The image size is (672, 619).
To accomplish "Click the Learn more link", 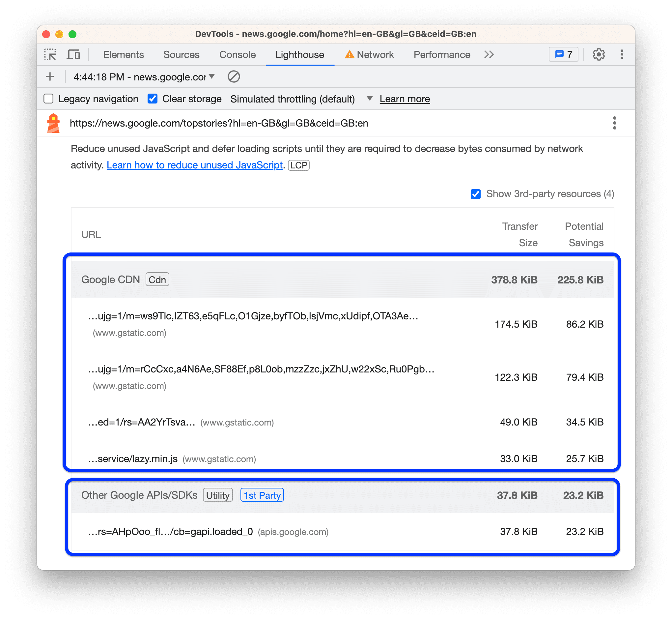I will point(406,98).
